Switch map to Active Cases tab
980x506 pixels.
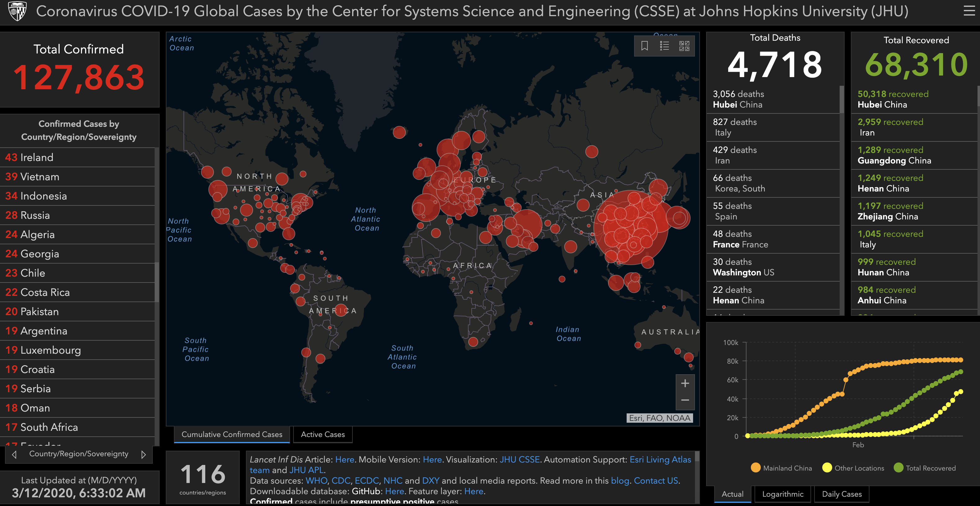(x=323, y=435)
